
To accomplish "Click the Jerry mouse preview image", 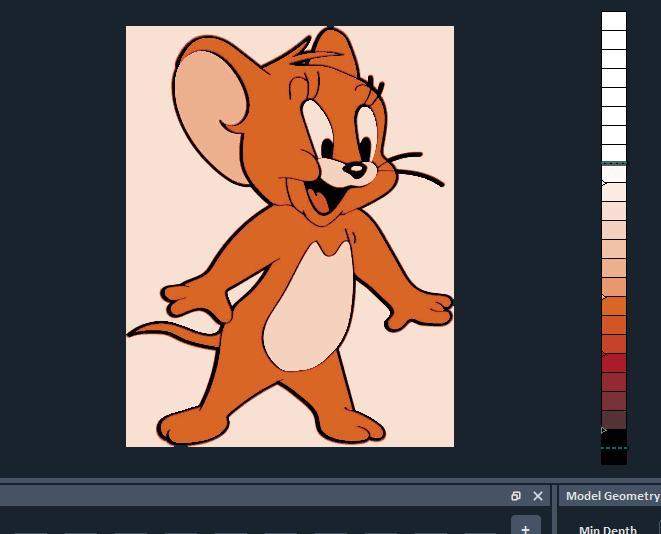I will [x=290, y=236].
